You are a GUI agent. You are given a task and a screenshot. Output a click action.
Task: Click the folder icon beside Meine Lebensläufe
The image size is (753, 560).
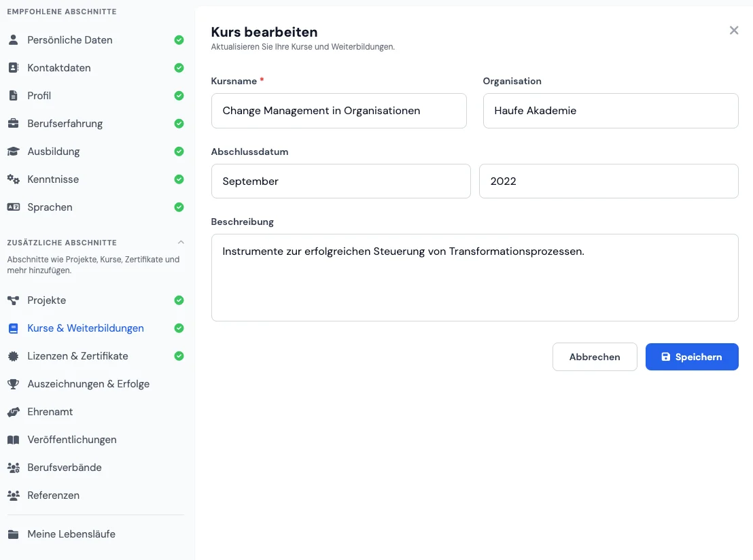[14, 534]
